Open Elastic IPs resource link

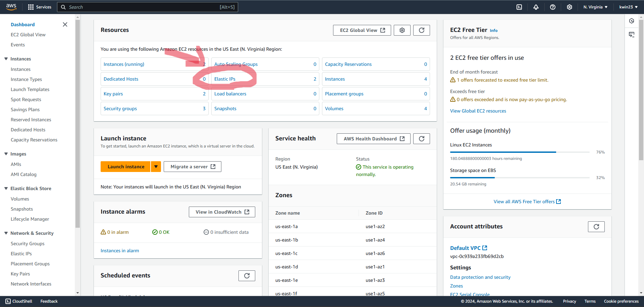[x=225, y=79]
